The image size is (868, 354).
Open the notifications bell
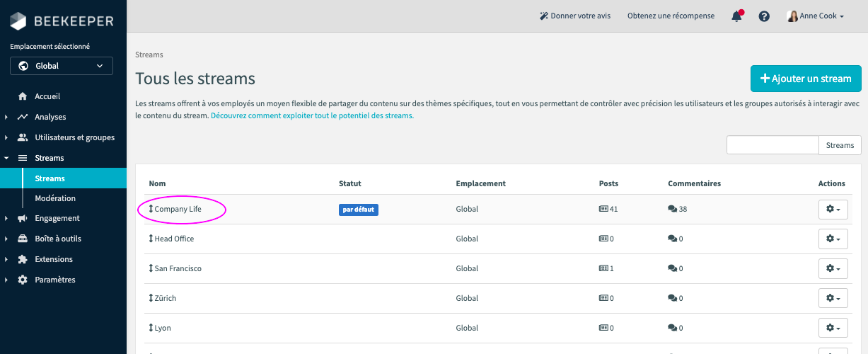(x=737, y=16)
